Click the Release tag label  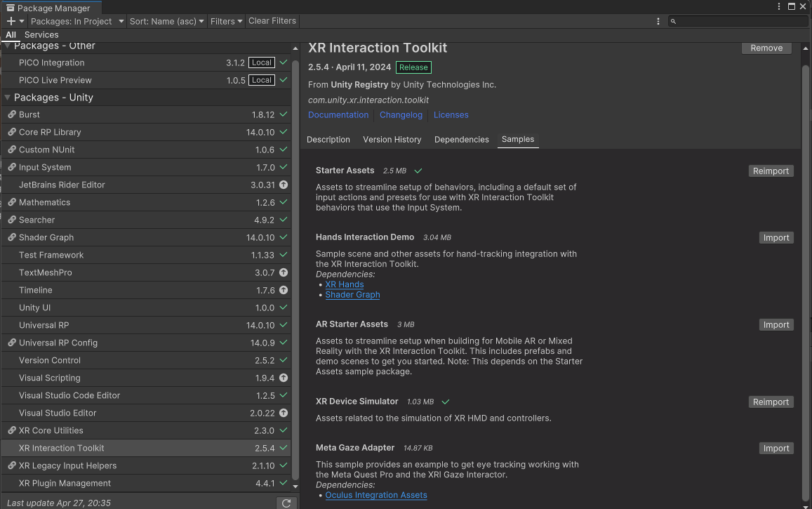[413, 67]
